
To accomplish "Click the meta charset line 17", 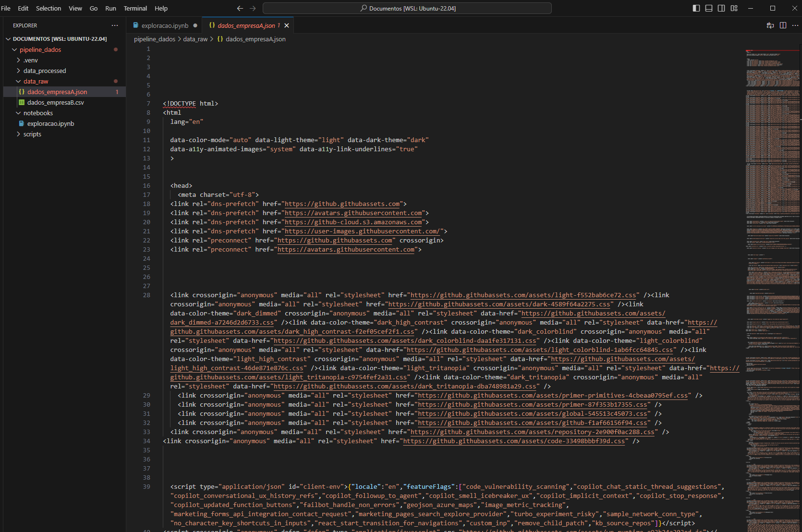I will coord(218,195).
